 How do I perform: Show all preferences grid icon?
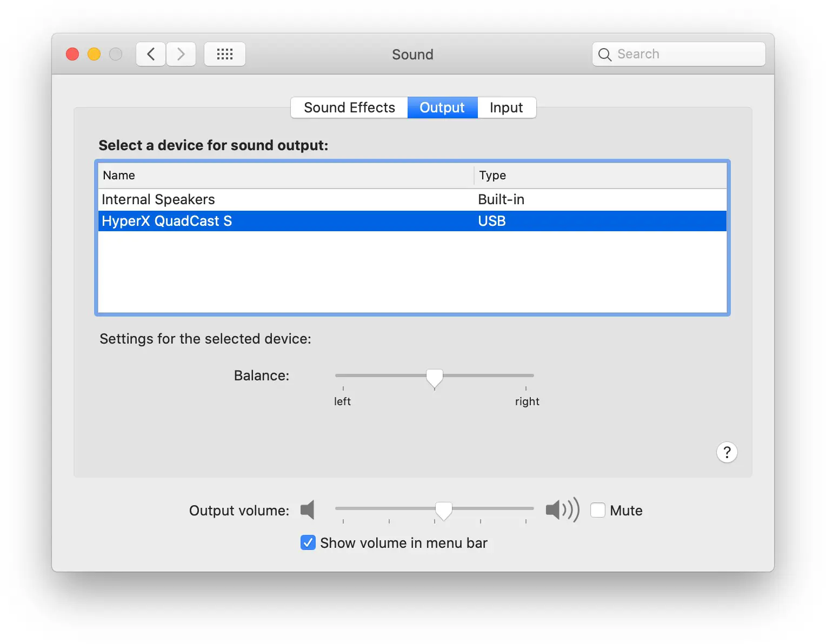click(x=225, y=54)
